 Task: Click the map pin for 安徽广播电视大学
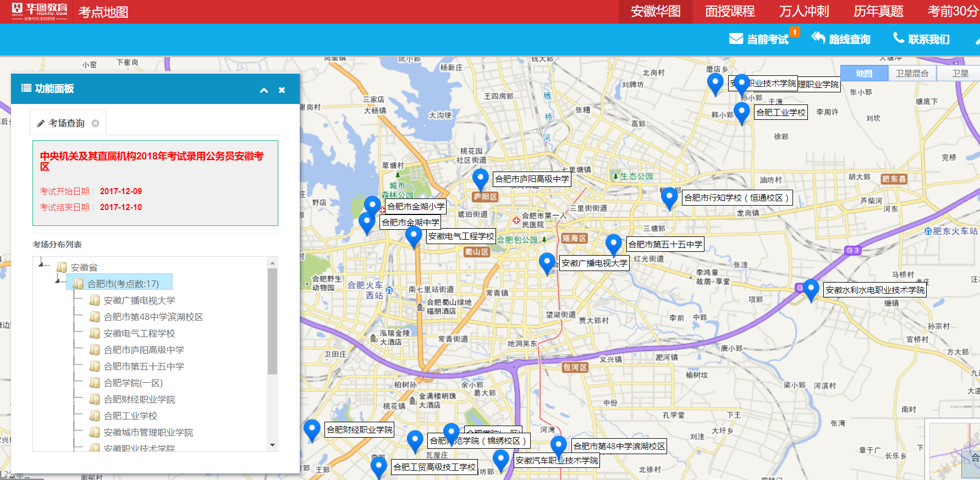pyautogui.click(x=547, y=264)
